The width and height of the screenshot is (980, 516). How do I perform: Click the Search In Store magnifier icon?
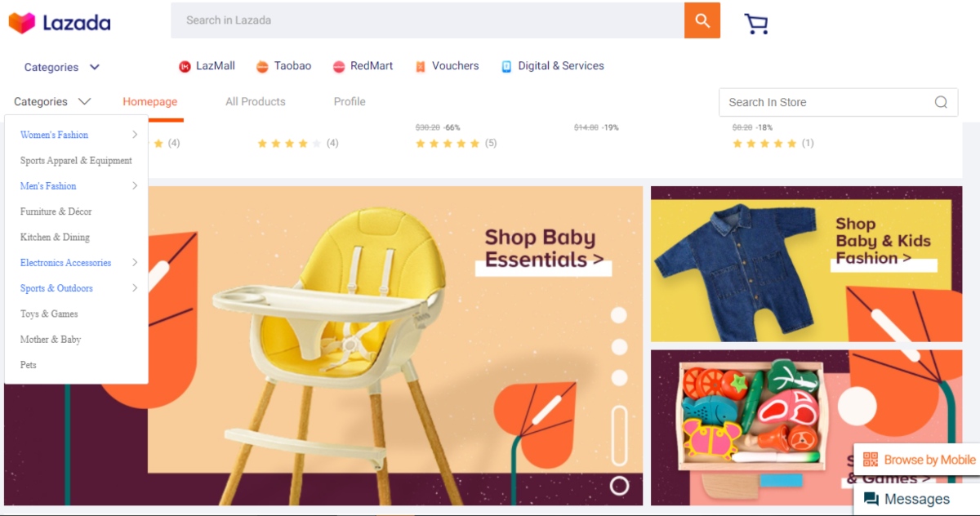click(941, 102)
